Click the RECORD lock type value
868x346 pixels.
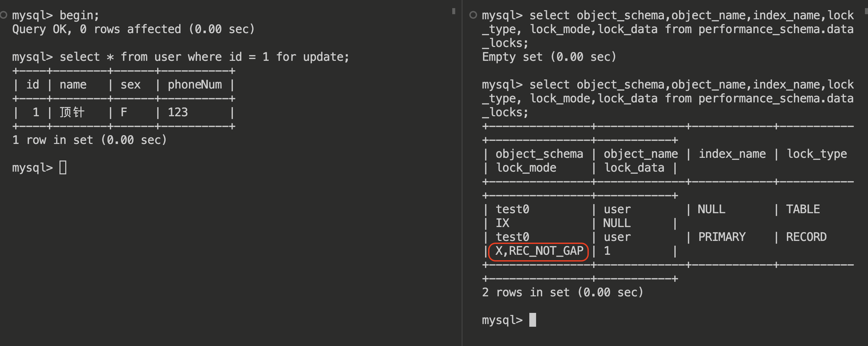pyautogui.click(x=806, y=237)
